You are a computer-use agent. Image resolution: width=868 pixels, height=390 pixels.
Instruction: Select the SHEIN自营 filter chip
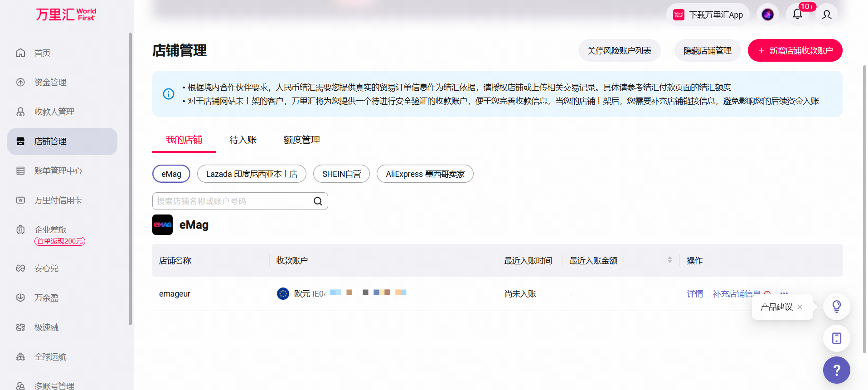(x=341, y=174)
